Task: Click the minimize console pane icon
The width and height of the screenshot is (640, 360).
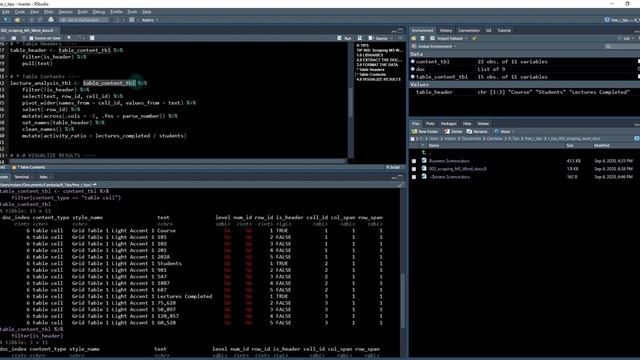Action: pos(393,177)
